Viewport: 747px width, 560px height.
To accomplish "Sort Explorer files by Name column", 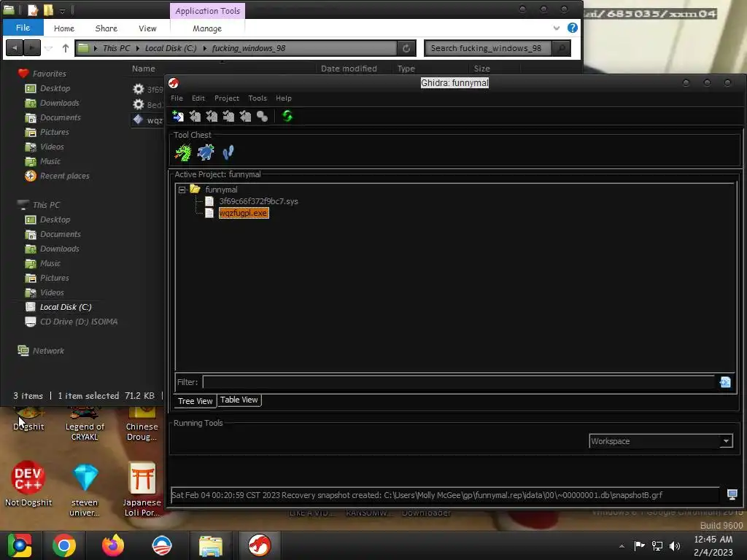I will tap(144, 69).
